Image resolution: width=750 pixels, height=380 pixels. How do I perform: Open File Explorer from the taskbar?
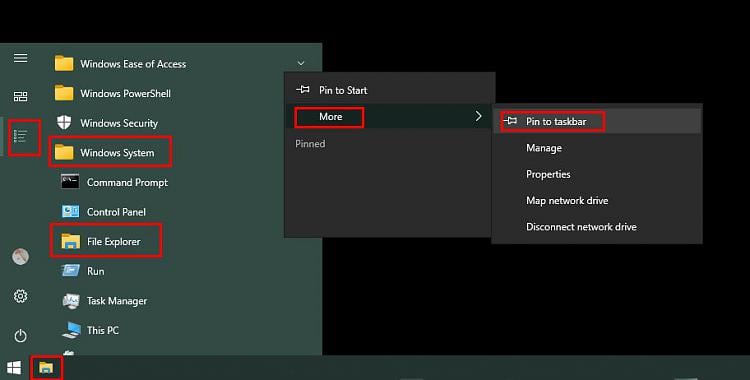pos(46,368)
